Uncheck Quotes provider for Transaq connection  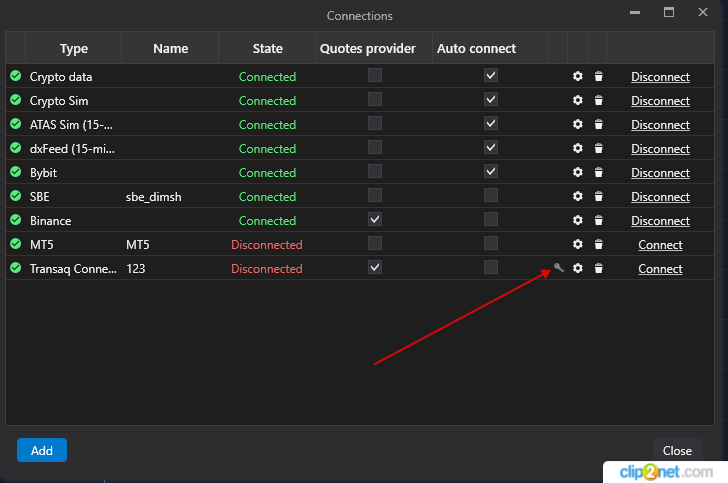pyautogui.click(x=375, y=268)
